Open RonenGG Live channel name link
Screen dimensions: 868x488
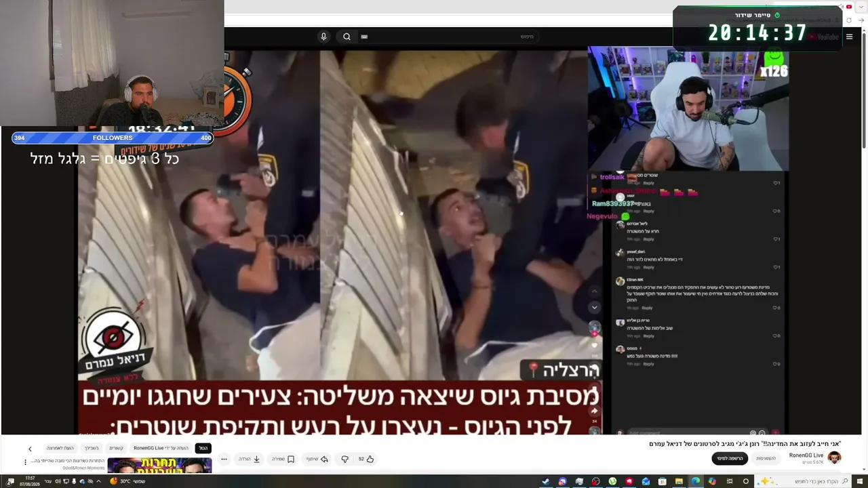[x=806, y=455]
